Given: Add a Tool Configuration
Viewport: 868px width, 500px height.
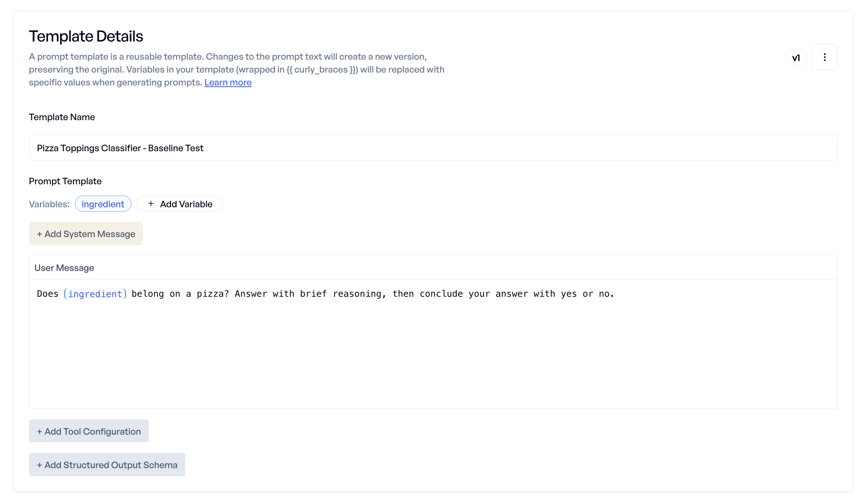Looking at the screenshot, I should tap(89, 431).
